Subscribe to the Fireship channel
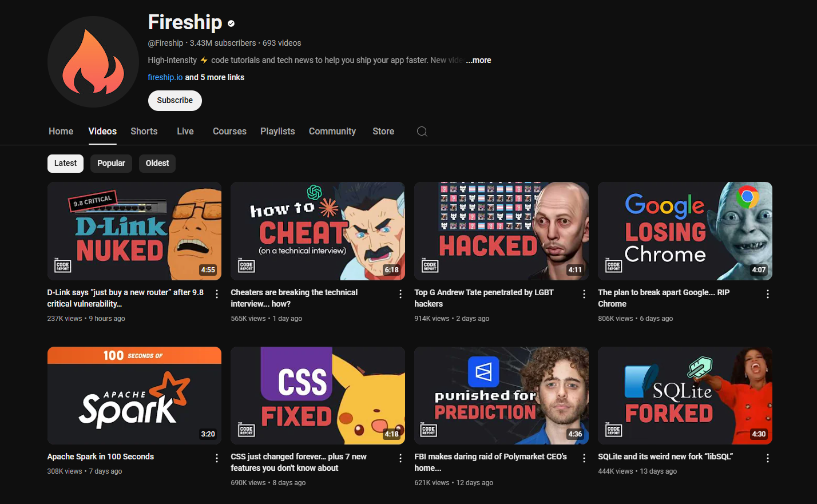This screenshot has width=817, height=504. coord(175,101)
